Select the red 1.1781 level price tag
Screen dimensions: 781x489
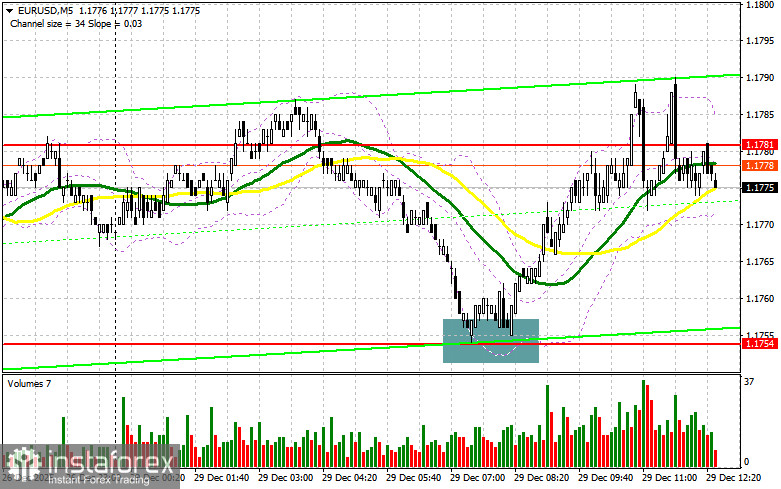click(760, 145)
